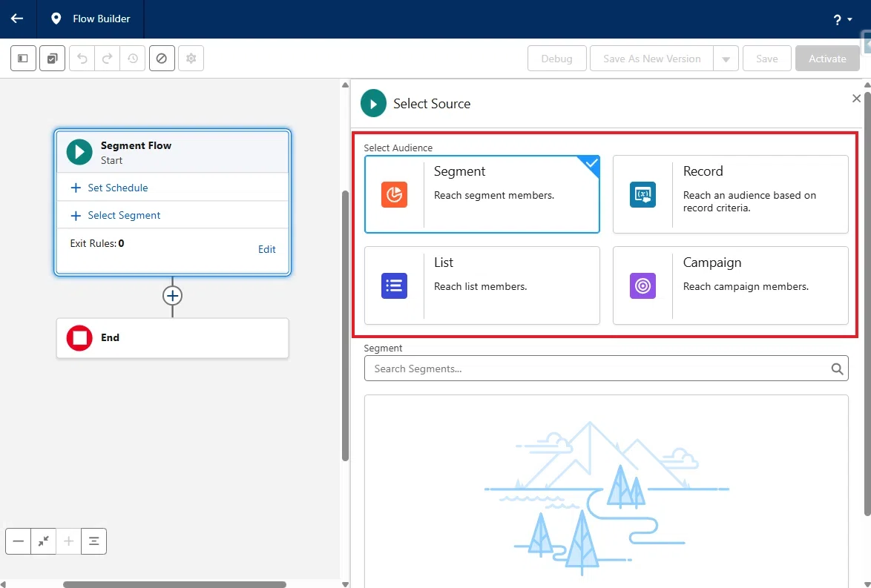
Task: Select the Segment audience card
Action: (481, 194)
